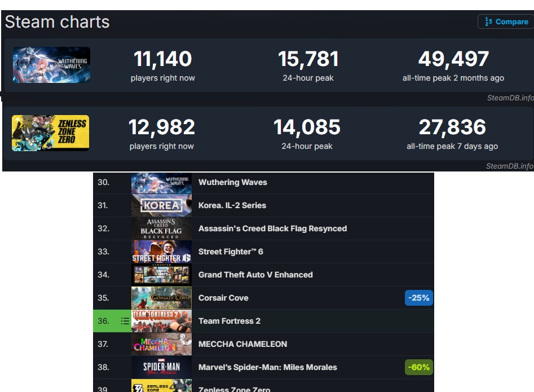Click the 11,140 players right now value
This screenshot has width=534, height=392.
(x=163, y=59)
